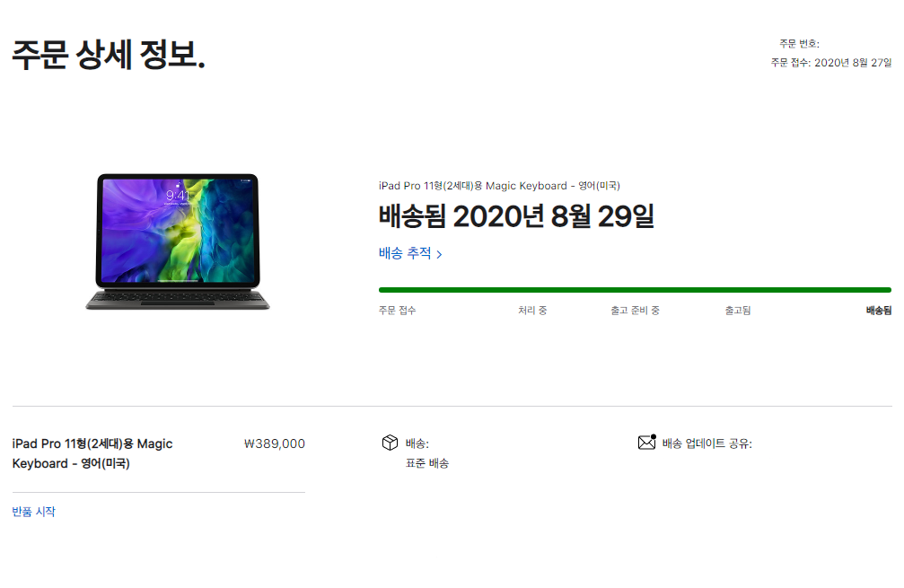This screenshot has height=588, width=904.
Task: Click the green delivery progress bar
Action: pyautogui.click(x=635, y=290)
